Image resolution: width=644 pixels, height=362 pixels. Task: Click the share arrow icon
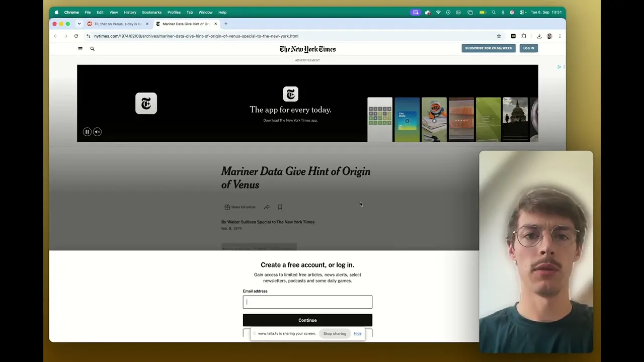coord(267,207)
